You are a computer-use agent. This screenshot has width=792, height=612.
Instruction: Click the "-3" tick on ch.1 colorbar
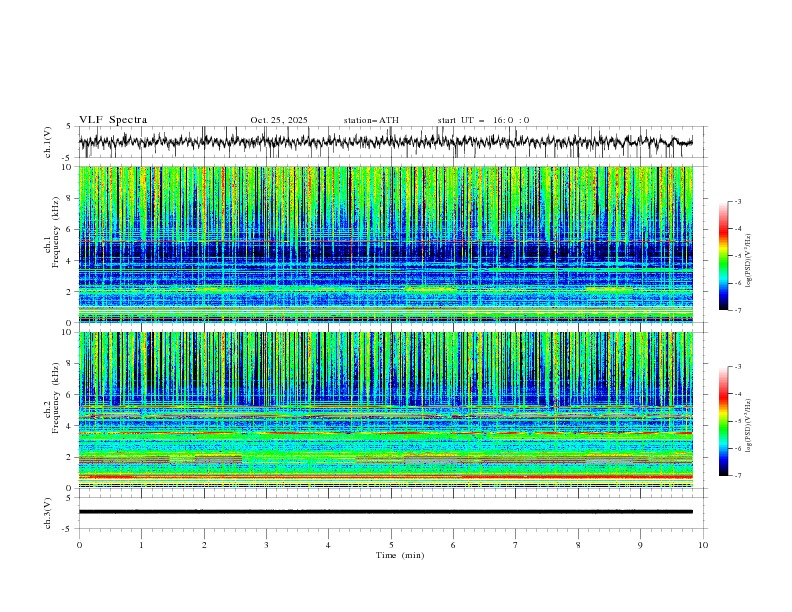pos(738,201)
